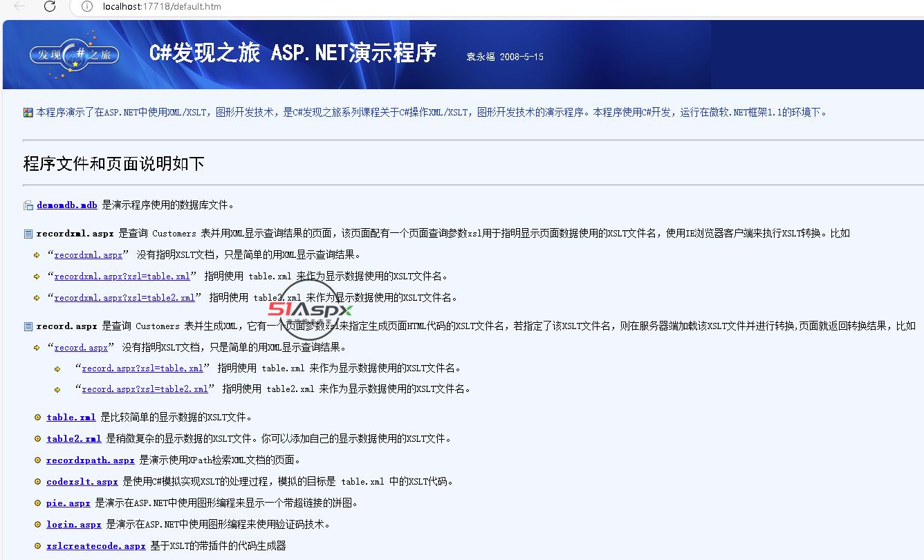Open the plain record.aspx link
This screenshot has width=924, height=560.
[x=82, y=348]
